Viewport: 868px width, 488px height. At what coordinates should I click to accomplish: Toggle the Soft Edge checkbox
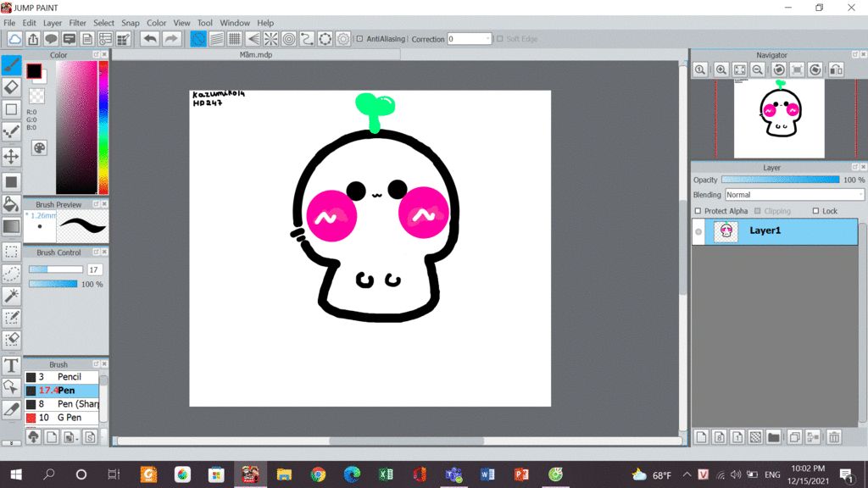coord(500,39)
